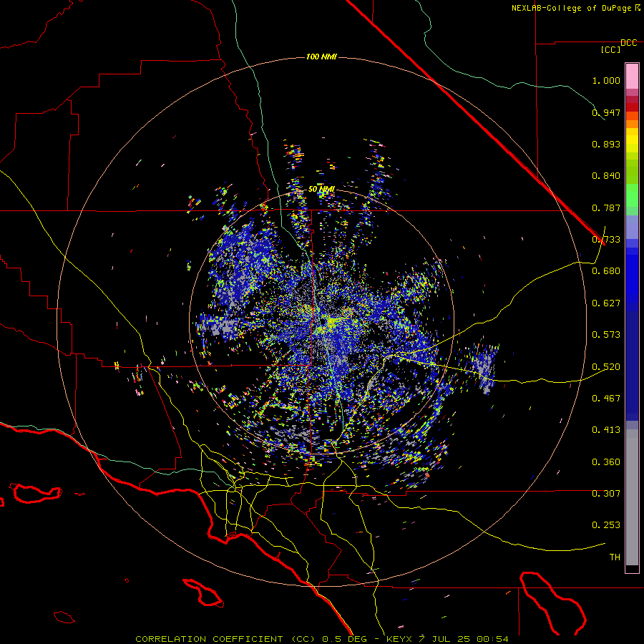Select the 0.307 legend value

click(606, 494)
